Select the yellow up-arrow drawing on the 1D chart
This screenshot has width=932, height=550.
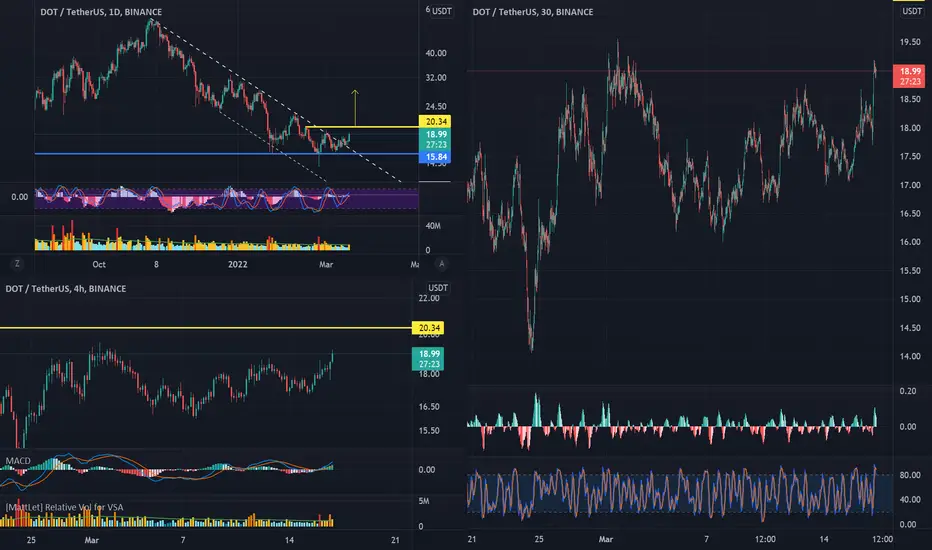(x=355, y=107)
